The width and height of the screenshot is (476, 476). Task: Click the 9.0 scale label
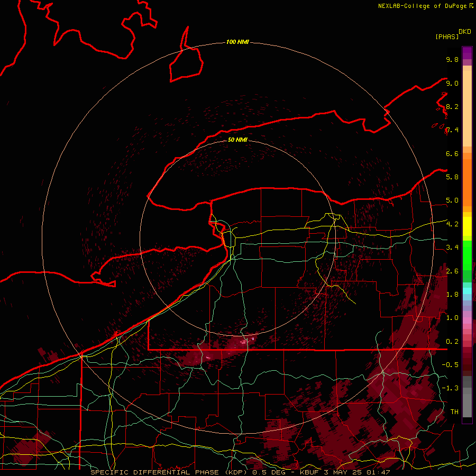tap(452, 83)
